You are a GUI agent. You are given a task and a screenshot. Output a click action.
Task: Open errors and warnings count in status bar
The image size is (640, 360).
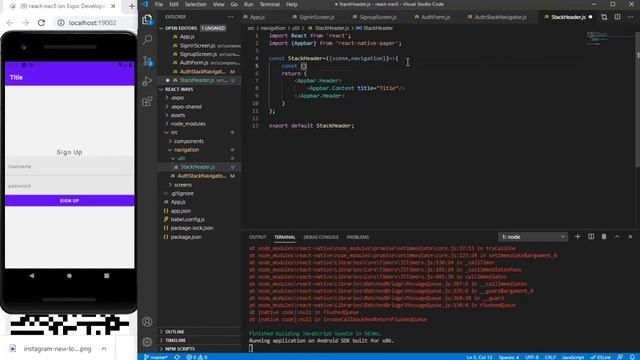[x=197, y=357]
